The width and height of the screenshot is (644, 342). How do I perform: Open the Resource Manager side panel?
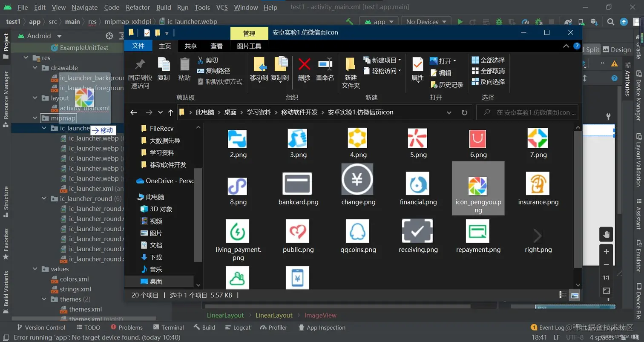click(6, 99)
